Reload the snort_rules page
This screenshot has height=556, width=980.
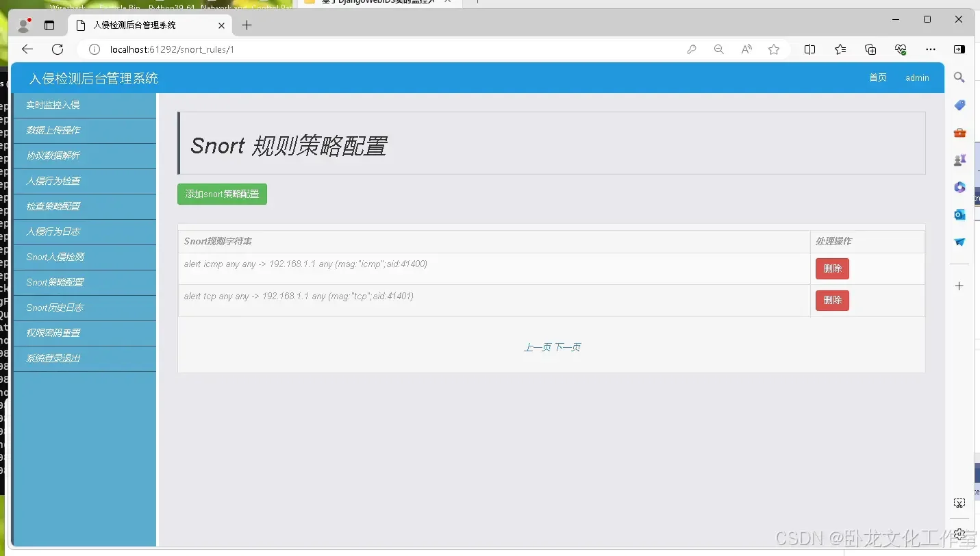pos(58,49)
